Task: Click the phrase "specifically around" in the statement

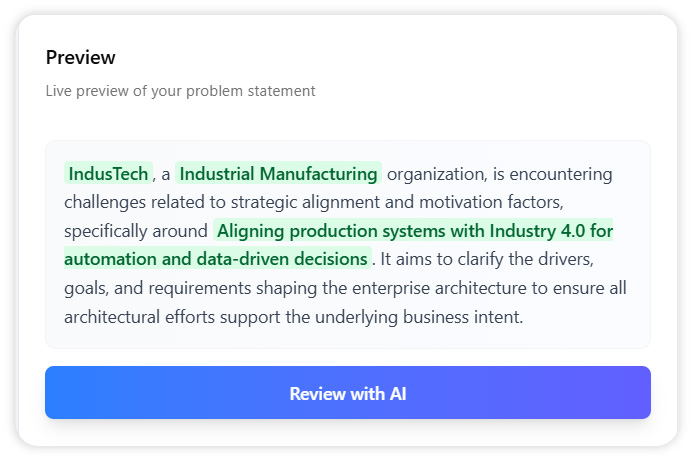Action: pyautogui.click(x=136, y=231)
